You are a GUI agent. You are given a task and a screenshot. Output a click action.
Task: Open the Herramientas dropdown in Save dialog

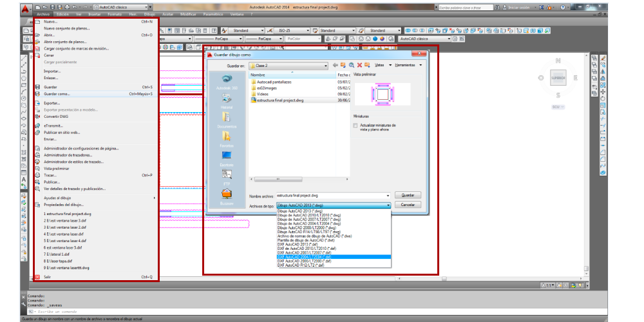pyautogui.click(x=408, y=65)
